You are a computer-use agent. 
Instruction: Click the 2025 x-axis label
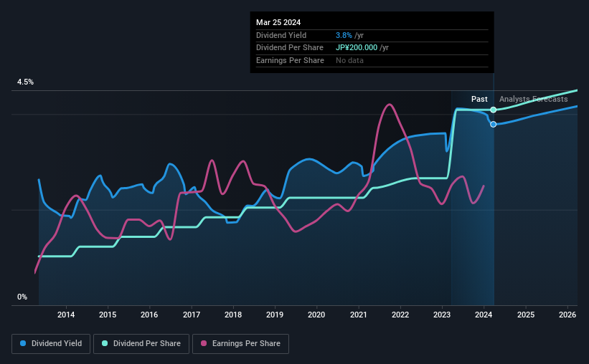coord(526,315)
